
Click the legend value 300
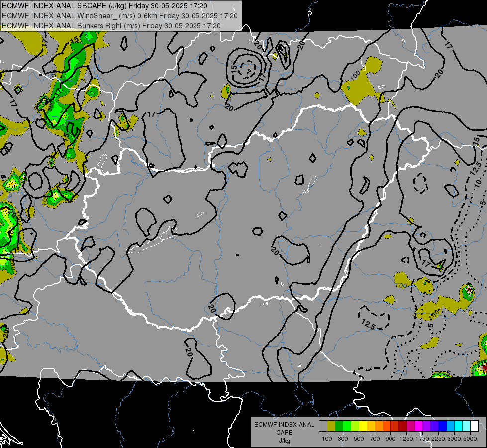(343, 439)
